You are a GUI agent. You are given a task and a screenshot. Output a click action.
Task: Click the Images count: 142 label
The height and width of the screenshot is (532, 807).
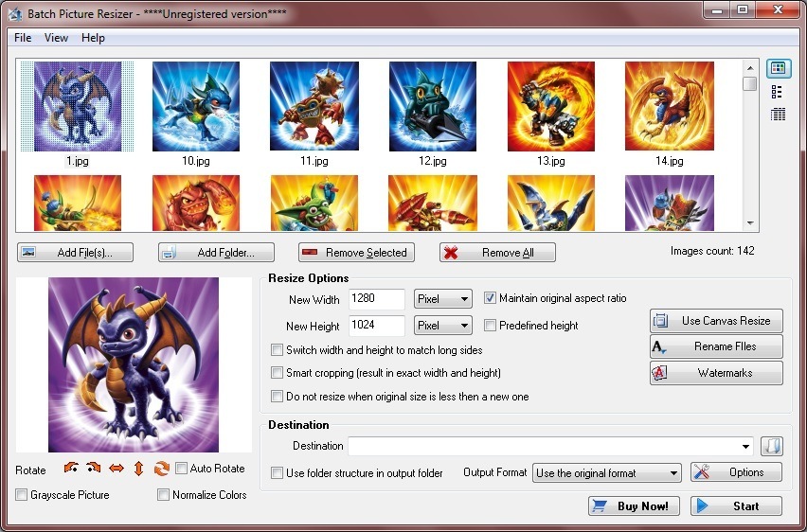pyautogui.click(x=712, y=251)
